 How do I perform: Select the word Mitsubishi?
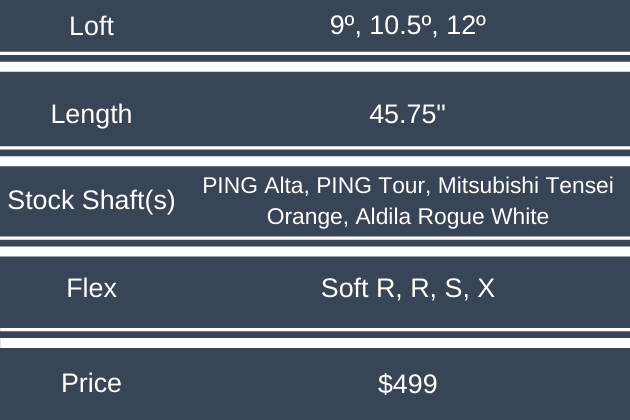[460, 186]
